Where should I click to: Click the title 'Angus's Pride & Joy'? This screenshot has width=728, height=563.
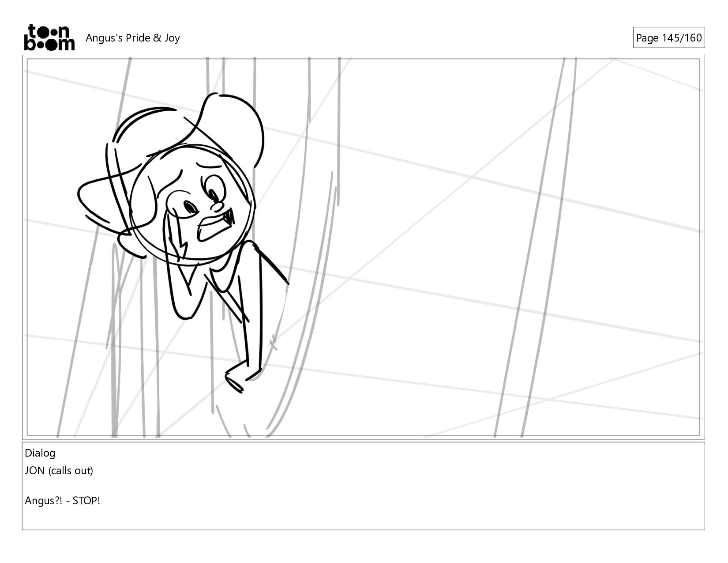coord(133,38)
